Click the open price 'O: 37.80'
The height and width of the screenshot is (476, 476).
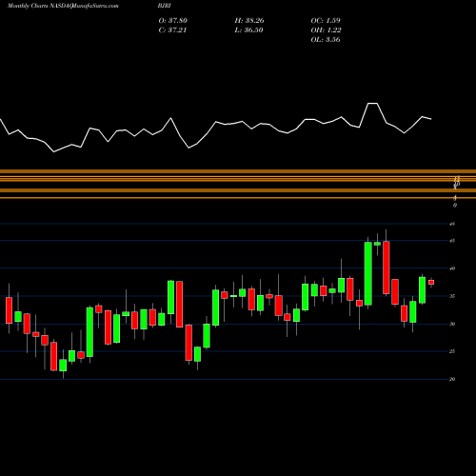[173, 21]
